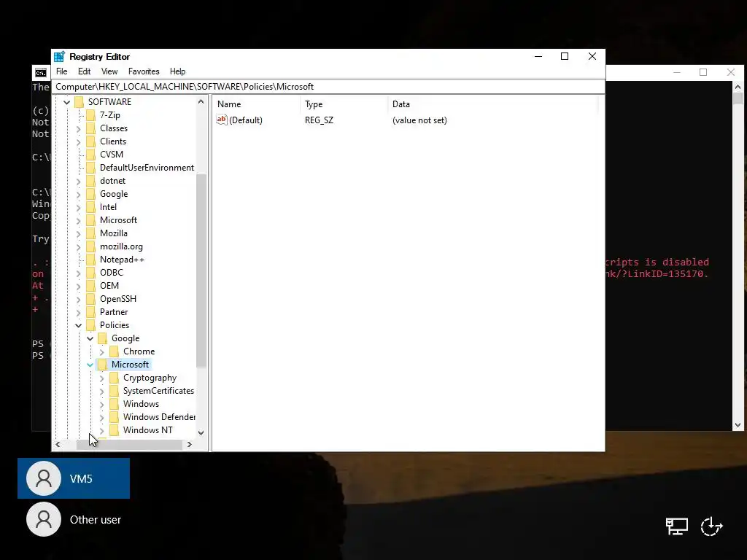The image size is (747, 560).
Task: Open the network status icon on lock screen
Action: pyautogui.click(x=676, y=526)
